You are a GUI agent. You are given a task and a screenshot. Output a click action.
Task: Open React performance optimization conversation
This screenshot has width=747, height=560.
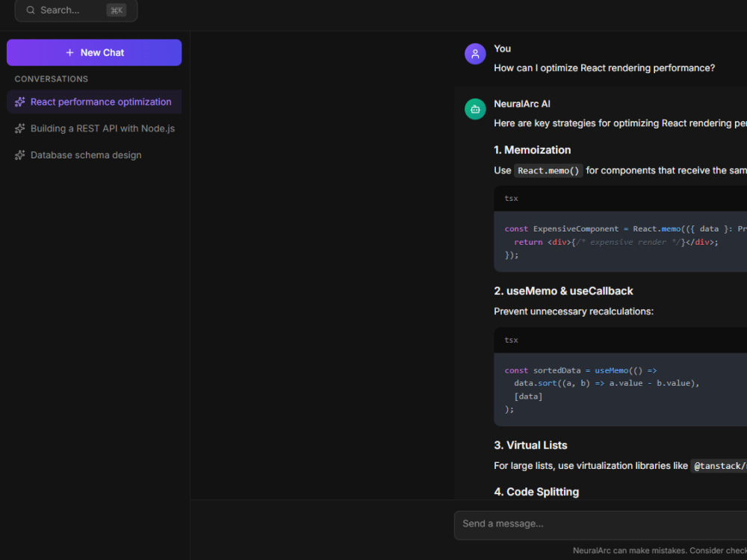click(x=94, y=102)
